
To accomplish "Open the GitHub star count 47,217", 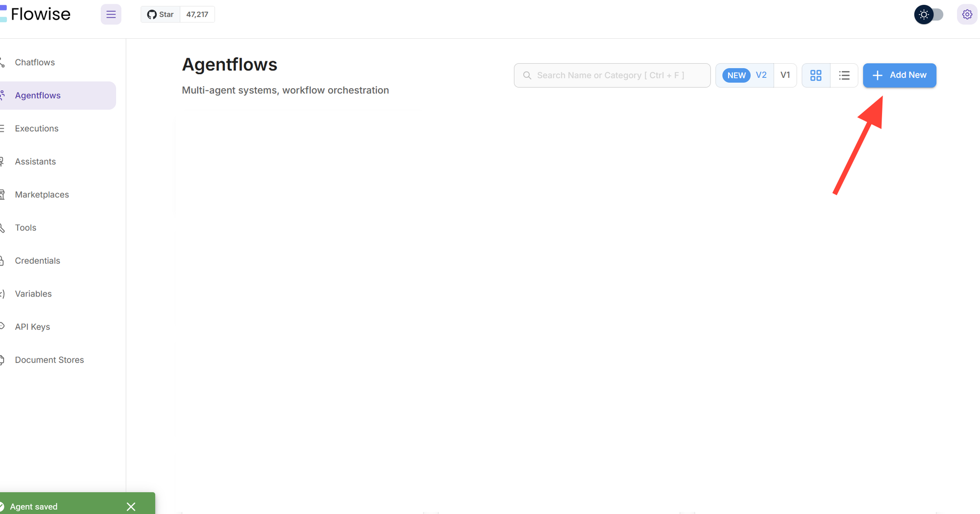I will pos(197,15).
